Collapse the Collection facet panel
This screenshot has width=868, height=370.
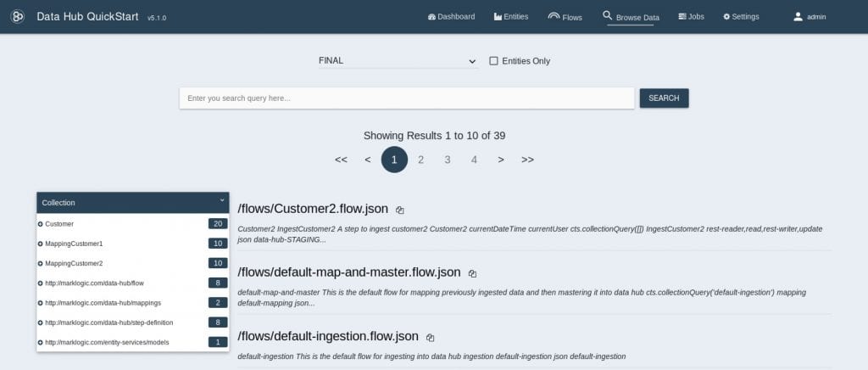[222, 201]
